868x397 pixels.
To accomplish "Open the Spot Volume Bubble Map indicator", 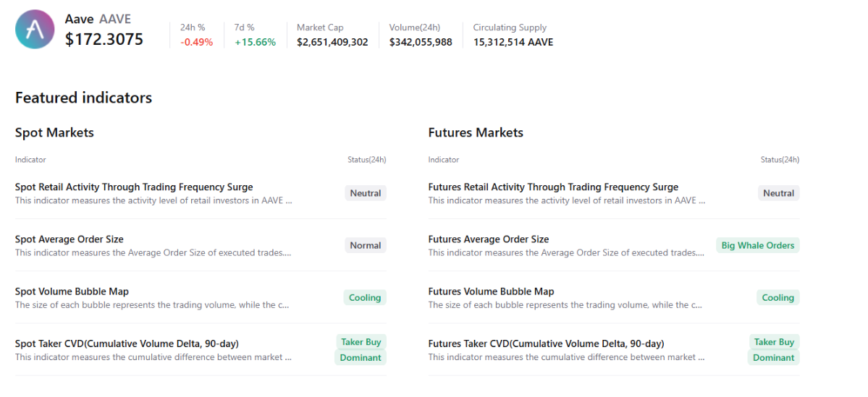I will click(72, 291).
